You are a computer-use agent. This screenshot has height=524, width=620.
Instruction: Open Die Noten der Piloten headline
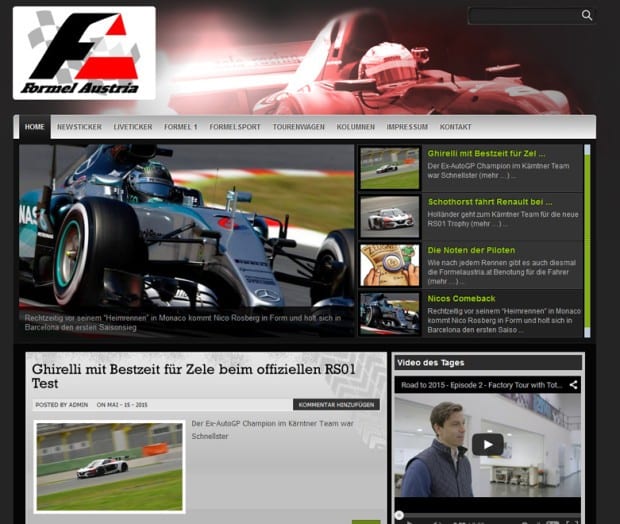click(471, 250)
